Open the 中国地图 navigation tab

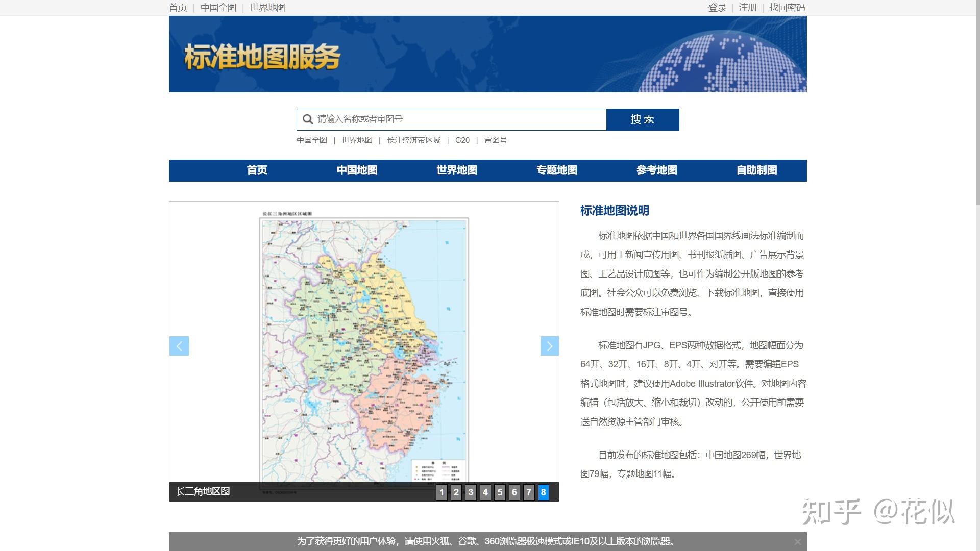pyautogui.click(x=357, y=170)
